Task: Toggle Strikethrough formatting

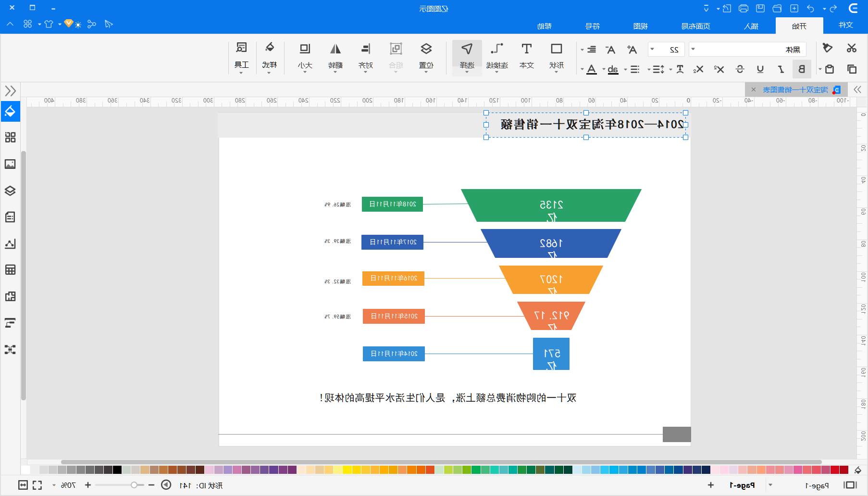Action: coord(740,69)
